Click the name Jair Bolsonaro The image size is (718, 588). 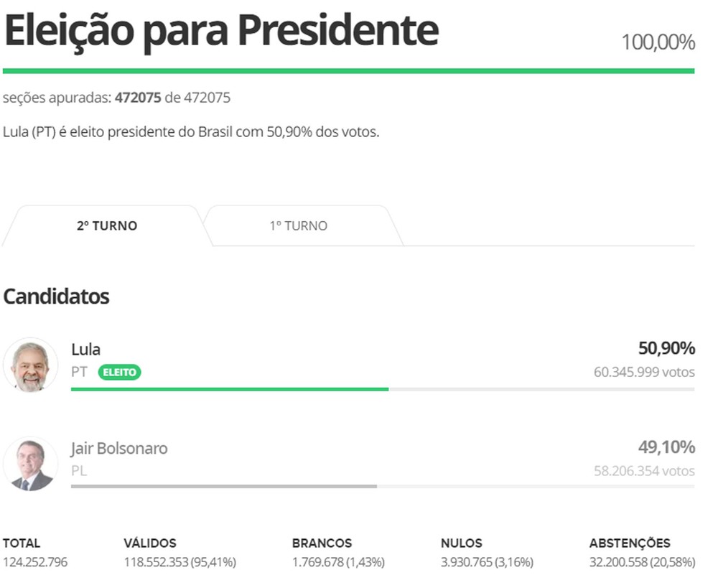click(x=119, y=449)
